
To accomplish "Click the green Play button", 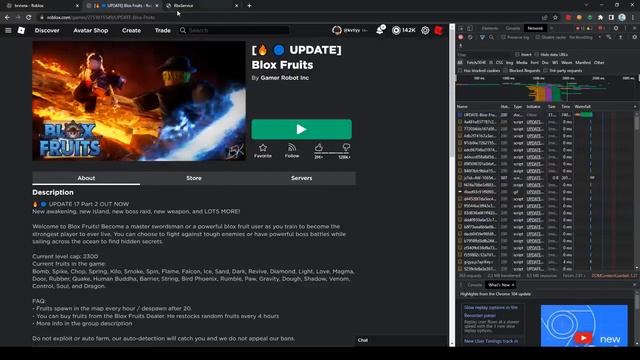I will [301, 129].
